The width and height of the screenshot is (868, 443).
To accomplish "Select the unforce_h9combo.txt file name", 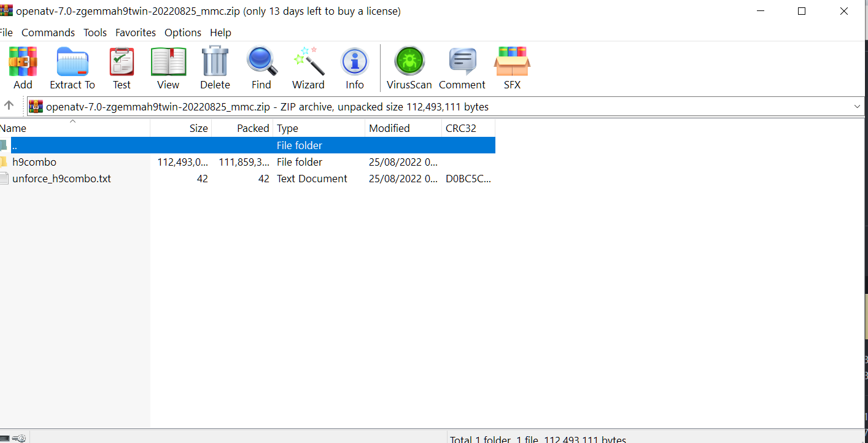I will point(61,179).
